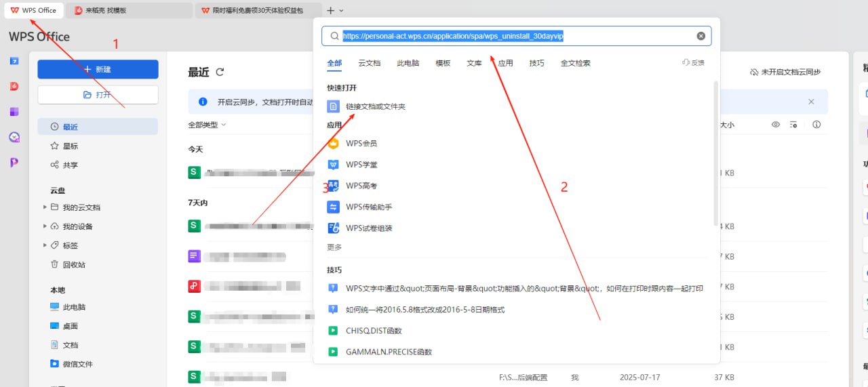Click the 打开 button
Image resolution: width=868 pixels, height=387 pixels.
pyautogui.click(x=98, y=95)
